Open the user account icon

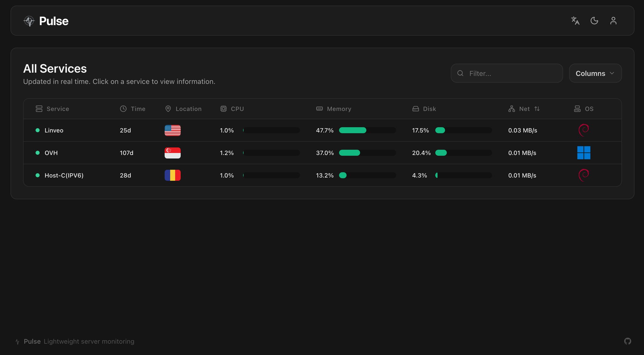pos(613,21)
